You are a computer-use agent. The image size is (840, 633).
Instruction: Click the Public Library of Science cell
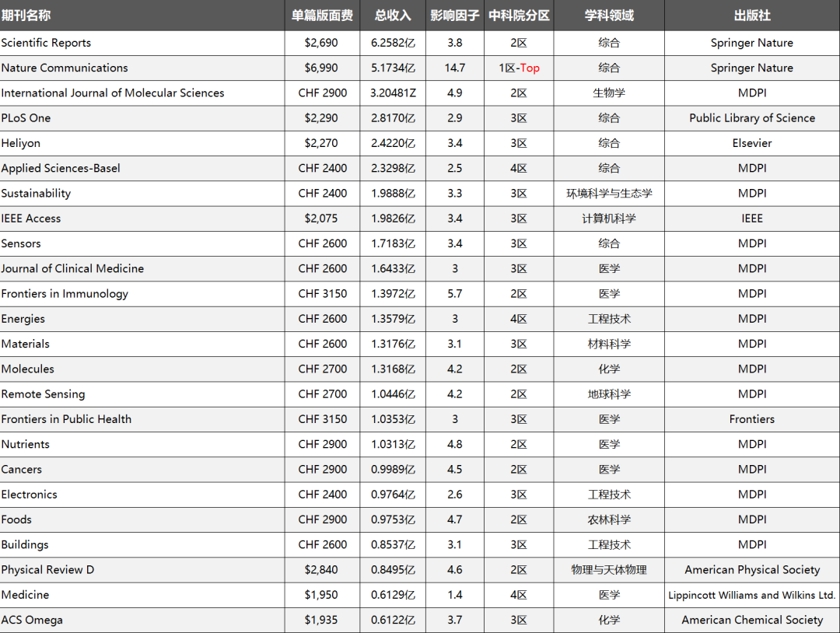752,118
